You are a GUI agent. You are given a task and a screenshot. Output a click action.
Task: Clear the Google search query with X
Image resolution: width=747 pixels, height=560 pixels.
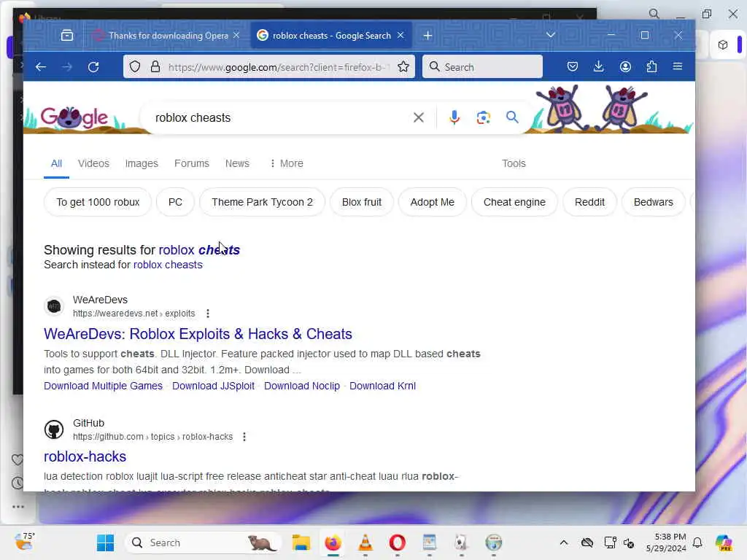coord(419,117)
